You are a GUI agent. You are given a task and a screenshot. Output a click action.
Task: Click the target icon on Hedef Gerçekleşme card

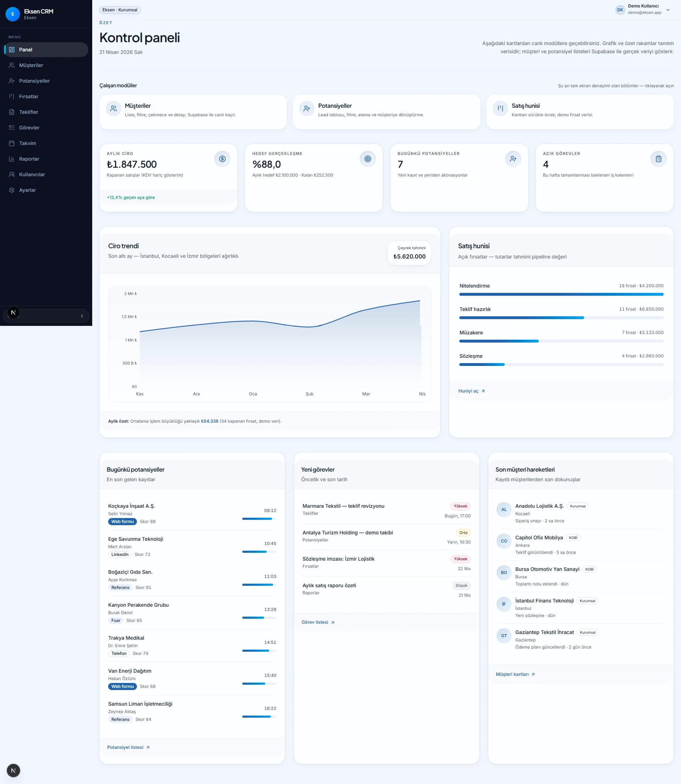point(367,159)
